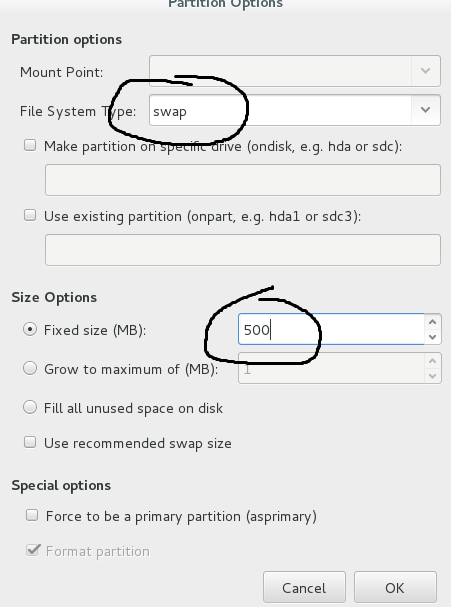Confirm with the OK button

pyautogui.click(x=395, y=588)
